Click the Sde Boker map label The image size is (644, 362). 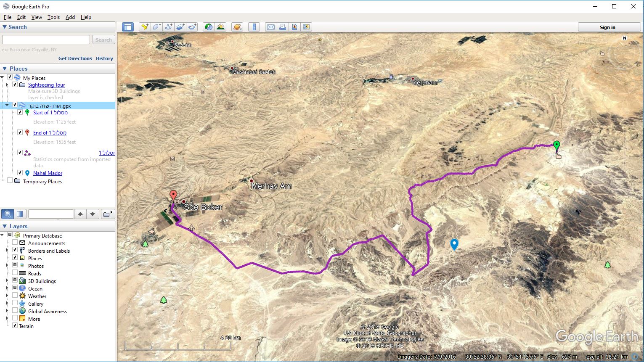(x=203, y=207)
